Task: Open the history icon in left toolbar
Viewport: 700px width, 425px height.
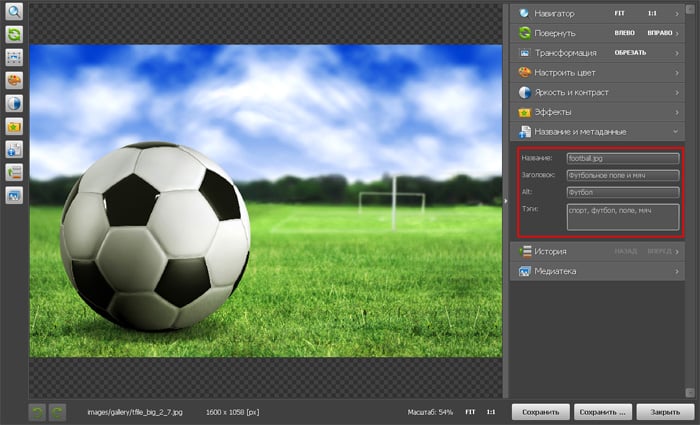Action: pos(15,172)
